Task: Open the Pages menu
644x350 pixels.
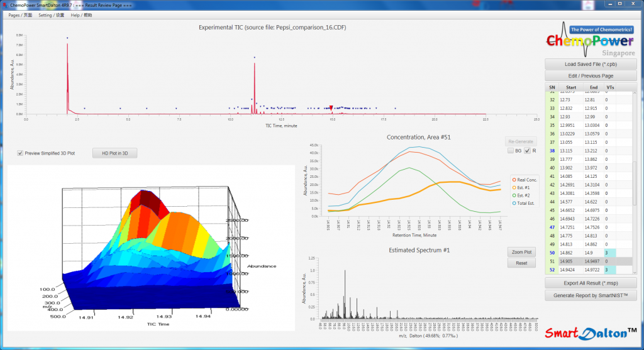Action: (x=20, y=14)
